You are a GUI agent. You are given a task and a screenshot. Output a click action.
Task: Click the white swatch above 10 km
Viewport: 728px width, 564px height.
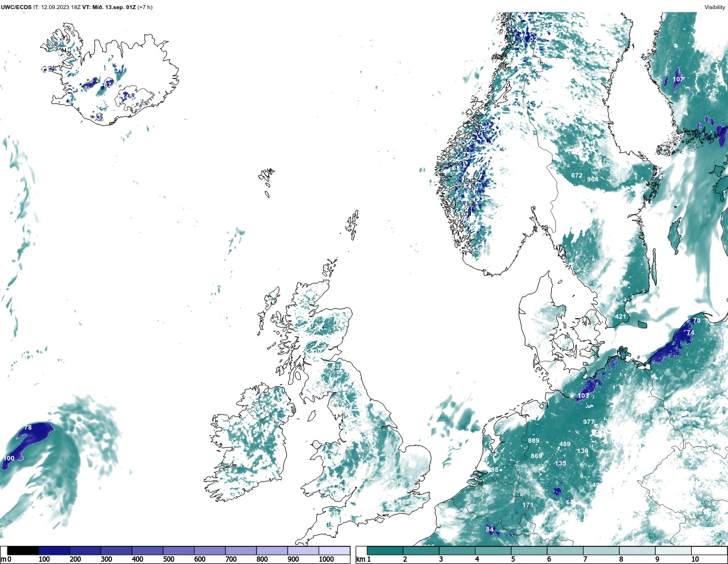tap(709, 550)
